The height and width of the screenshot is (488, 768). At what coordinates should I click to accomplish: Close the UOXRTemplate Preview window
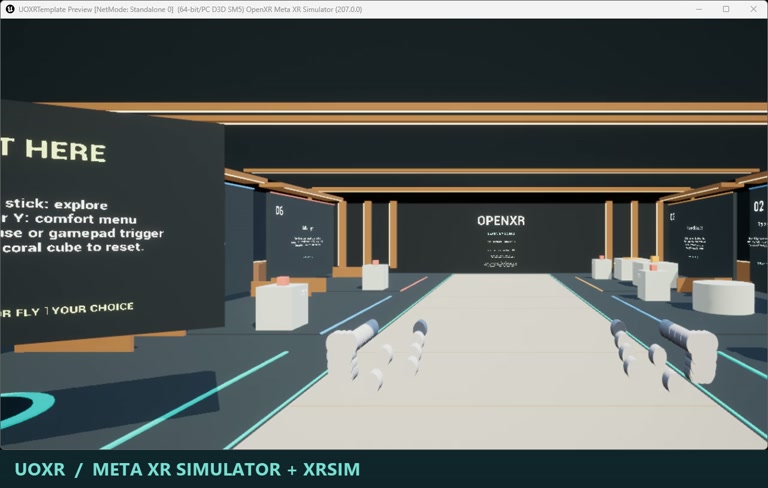click(x=753, y=9)
